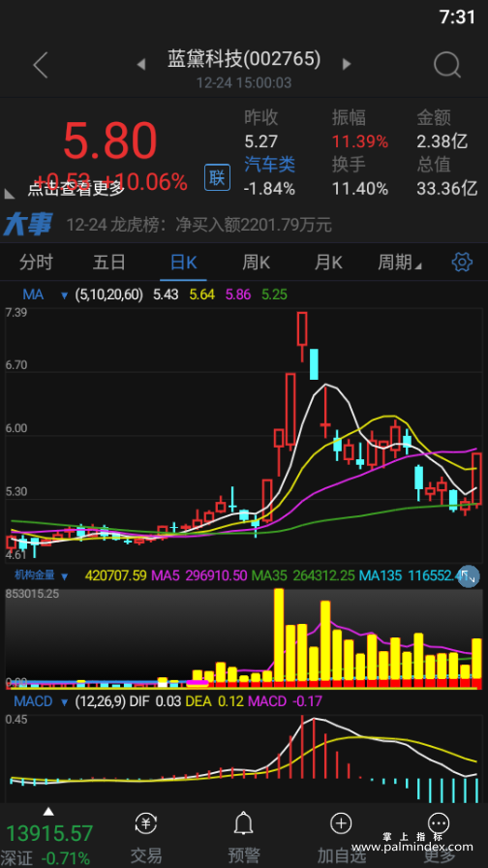This screenshot has height=868, width=488.
Task: Expand the 深证 index bar arrow
Action: coord(48,812)
